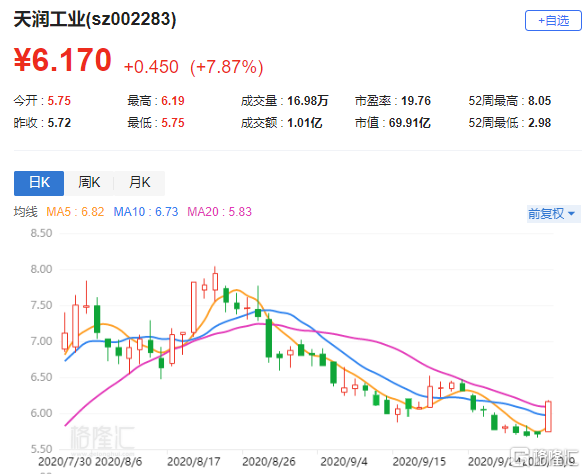Click 昨收 value 5.72
This screenshot has height=474, width=585.
pyautogui.click(x=59, y=123)
